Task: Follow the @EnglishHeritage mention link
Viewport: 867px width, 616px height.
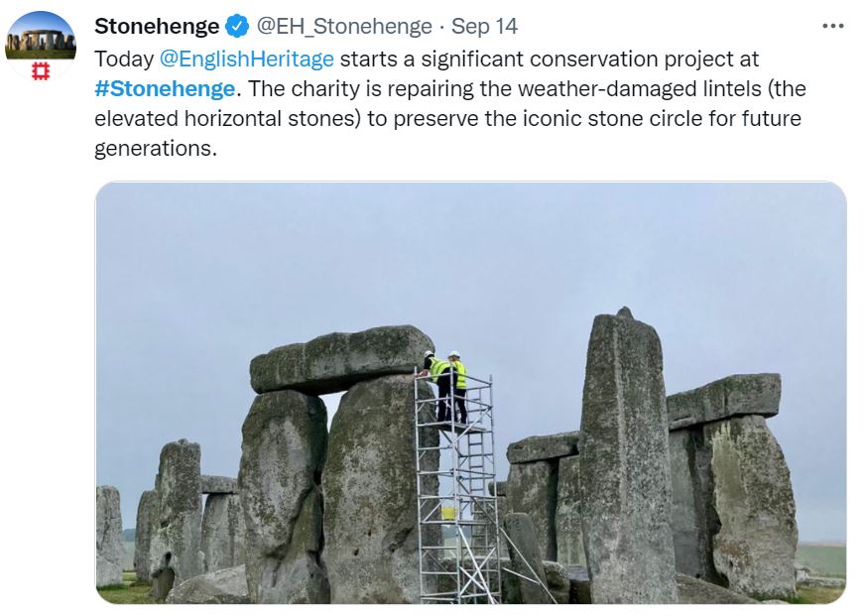Action: click(x=247, y=59)
